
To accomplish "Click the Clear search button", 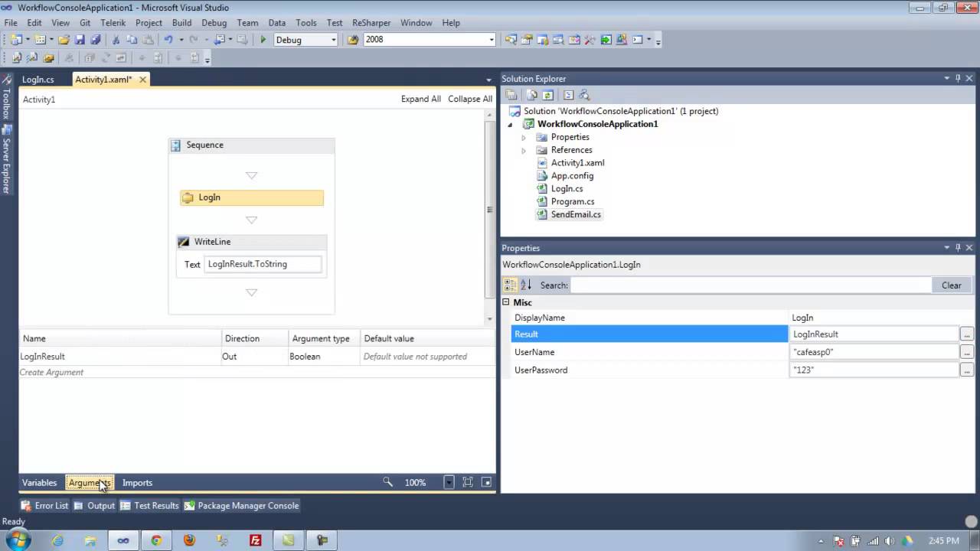I will click(x=951, y=285).
